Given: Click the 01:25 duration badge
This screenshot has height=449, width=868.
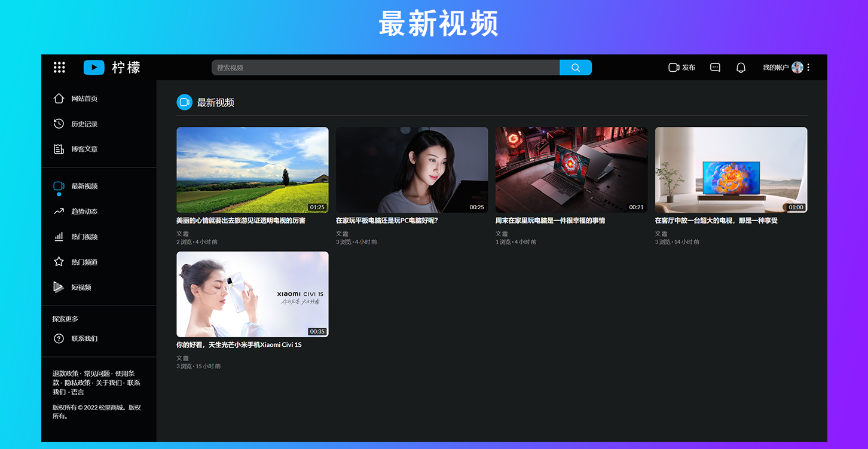Looking at the screenshot, I should (x=317, y=207).
